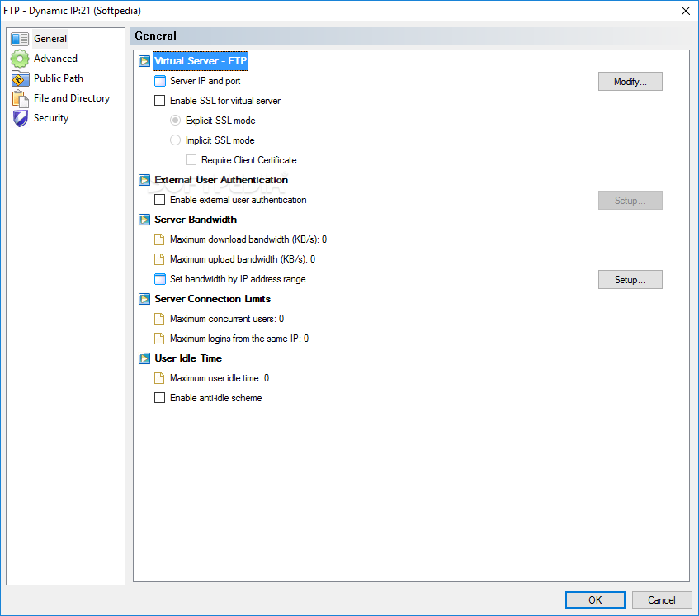This screenshot has width=699, height=616.
Task: Open the Security settings page
Action: click(51, 118)
